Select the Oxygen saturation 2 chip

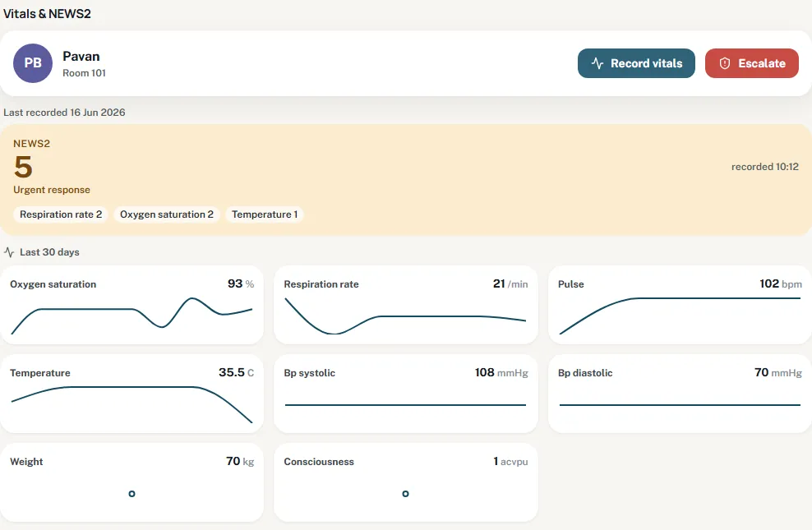167,214
